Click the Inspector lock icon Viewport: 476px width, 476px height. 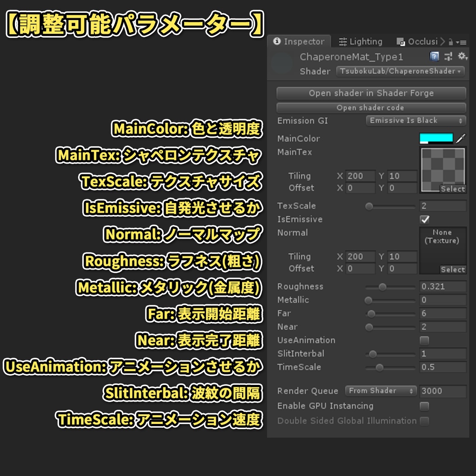[x=451, y=42]
